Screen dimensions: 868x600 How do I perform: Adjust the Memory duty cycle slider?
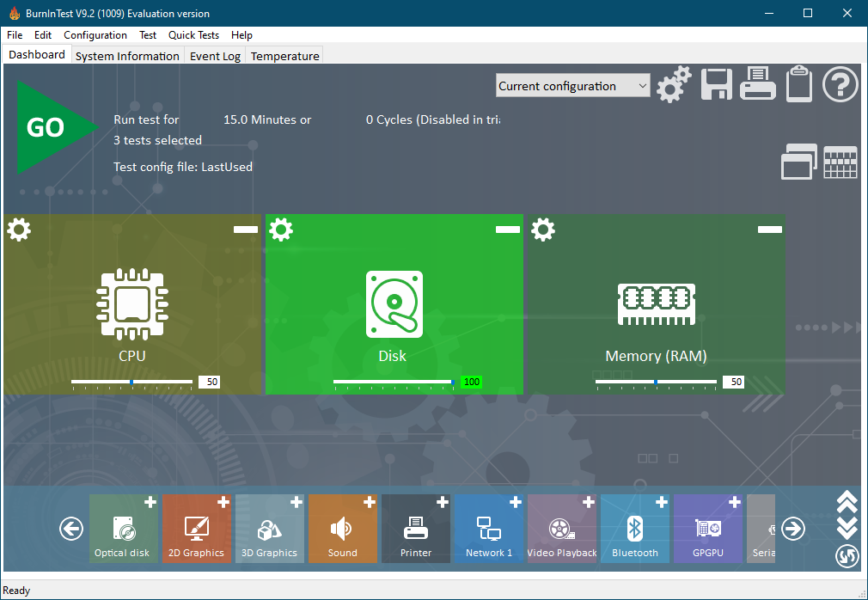pyautogui.click(x=656, y=382)
